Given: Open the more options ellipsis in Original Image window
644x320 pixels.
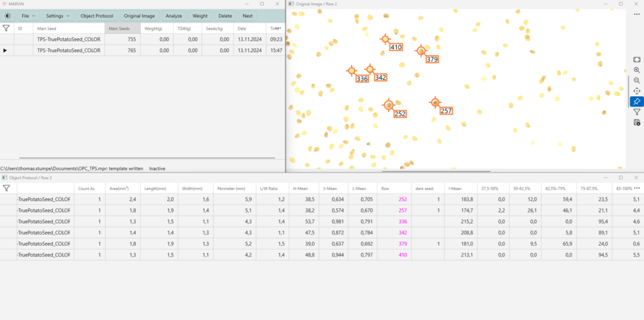Looking at the screenshot, I should coord(636,14).
